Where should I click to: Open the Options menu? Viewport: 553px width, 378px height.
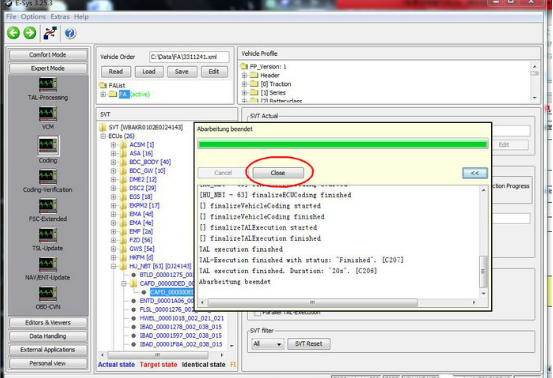click(33, 17)
